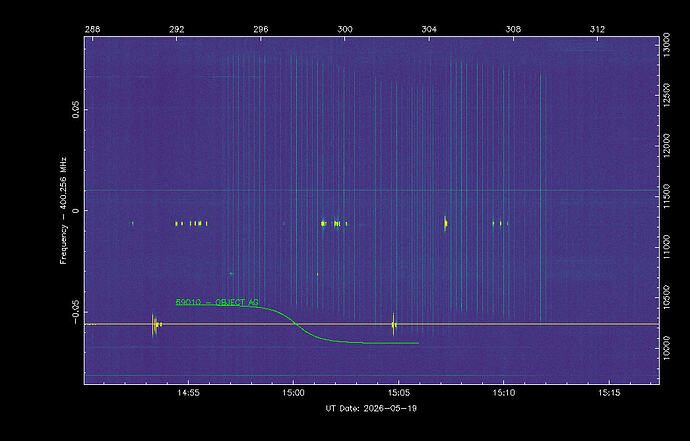The height and width of the screenshot is (441, 690).
Task: Click the UT Date: 2026-05-19 caption
Action: [x=371, y=408]
